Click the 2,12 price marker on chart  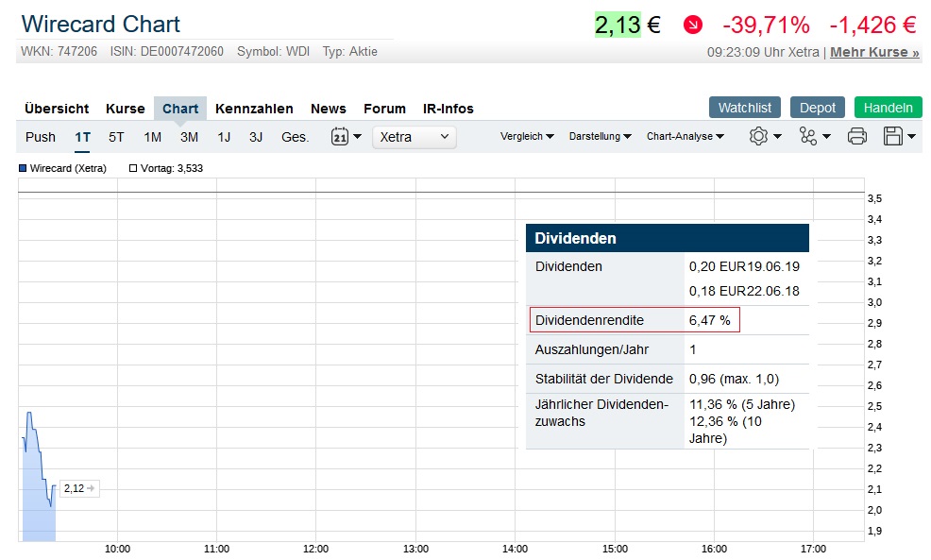pos(79,489)
